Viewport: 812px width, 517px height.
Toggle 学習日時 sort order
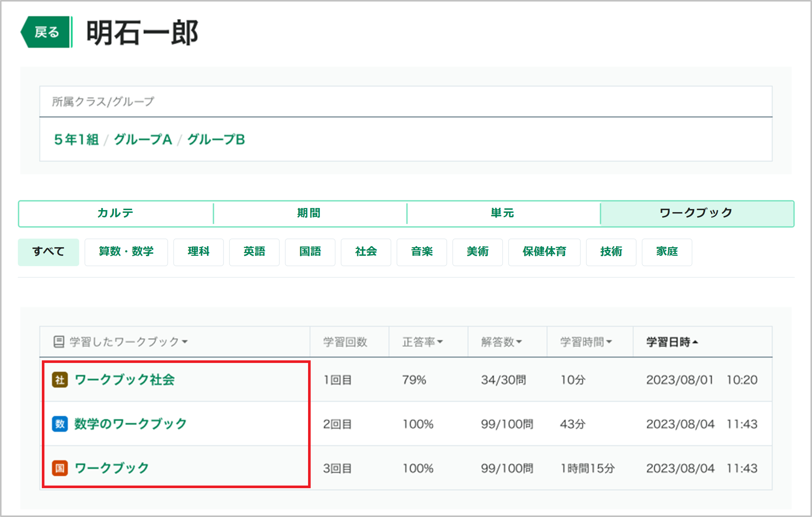coord(672,342)
